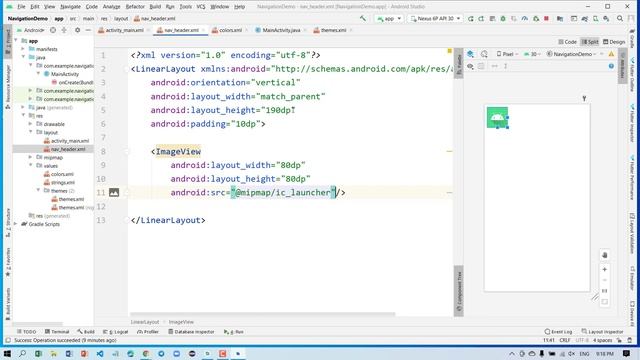Expand the drawable folder in tree
Screen dimensions: 640x360
point(31,124)
